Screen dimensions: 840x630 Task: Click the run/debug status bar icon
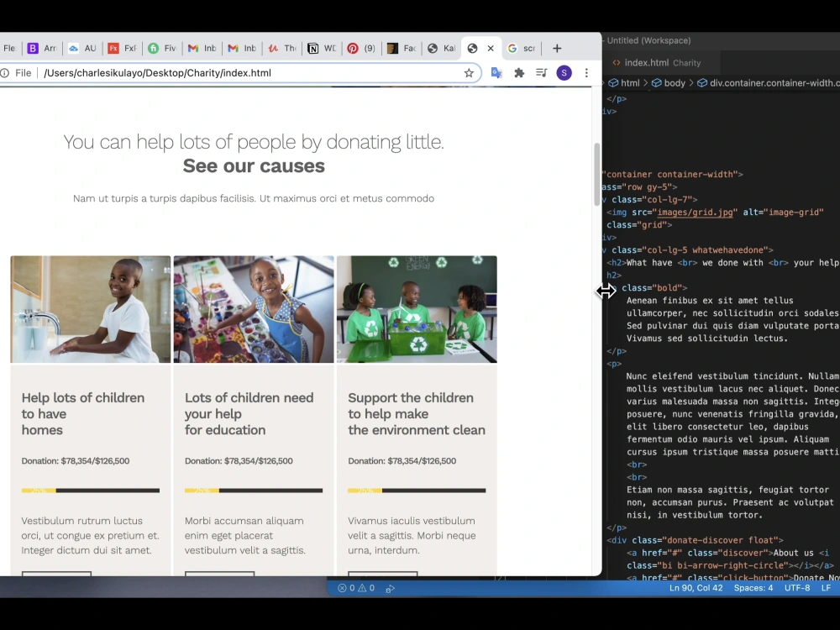[390, 588]
